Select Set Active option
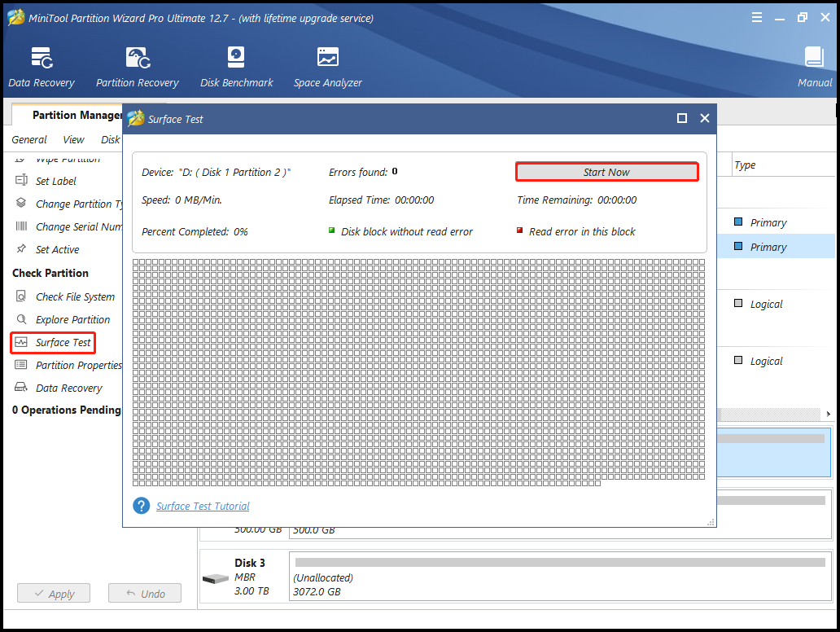This screenshot has height=632, width=840. 57,249
